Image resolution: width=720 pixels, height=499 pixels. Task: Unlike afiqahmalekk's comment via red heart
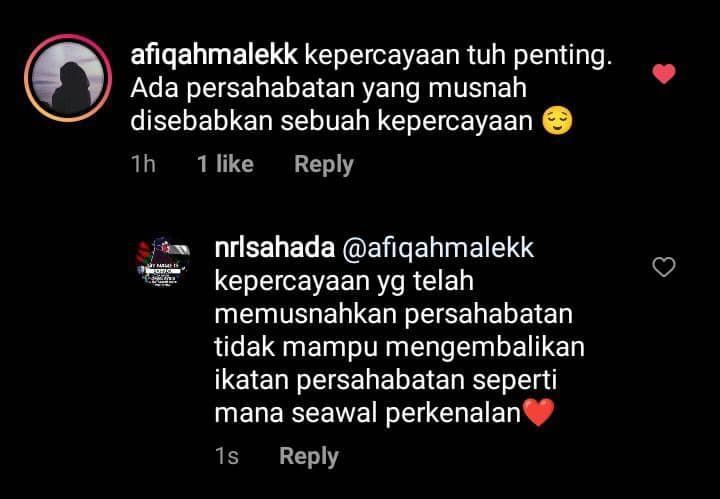(664, 74)
